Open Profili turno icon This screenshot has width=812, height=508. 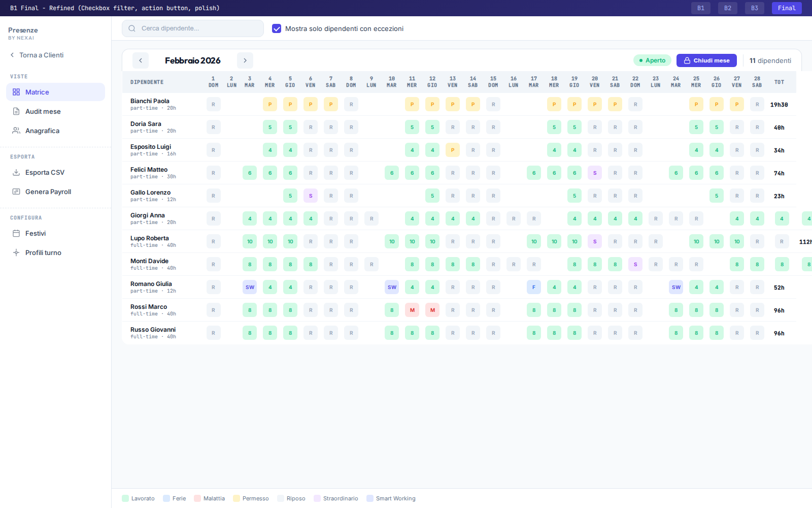(16, 252)
